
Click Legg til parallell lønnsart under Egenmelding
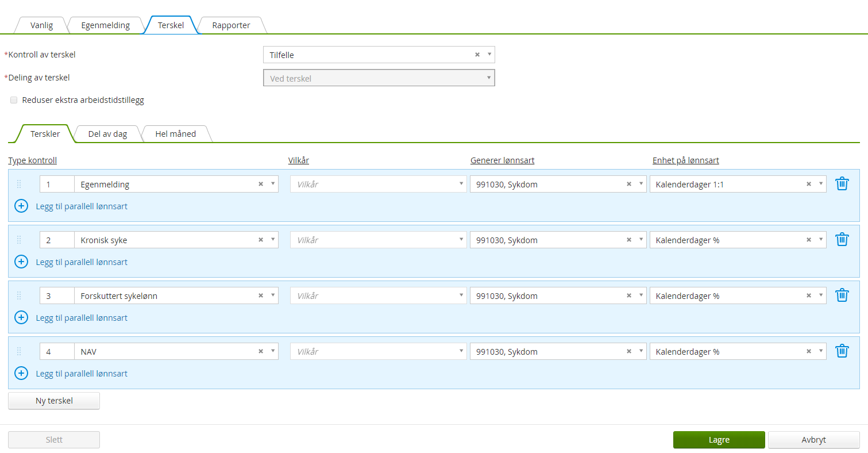click(x=82, y=206)
